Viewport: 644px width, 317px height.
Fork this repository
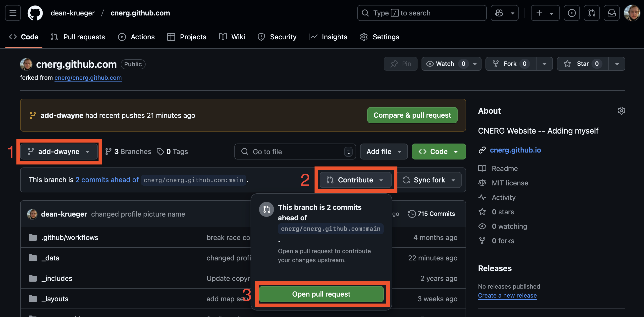point(511,64)
